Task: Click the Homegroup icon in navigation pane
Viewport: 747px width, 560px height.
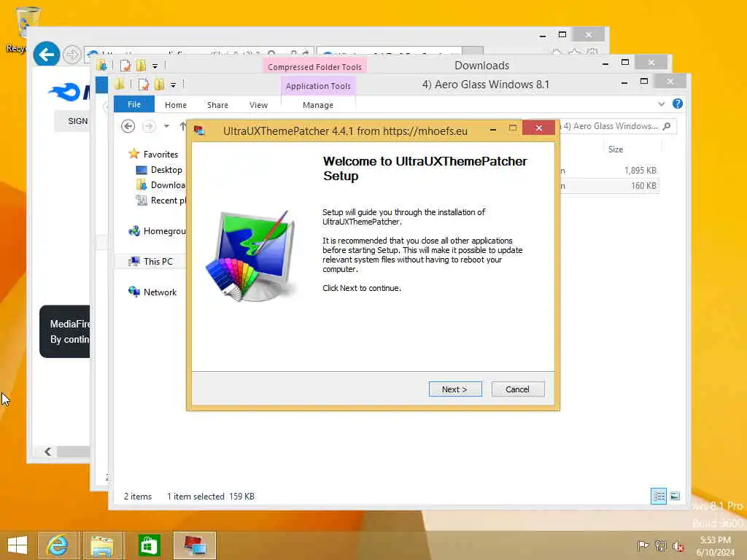Action: coord(134,231)
